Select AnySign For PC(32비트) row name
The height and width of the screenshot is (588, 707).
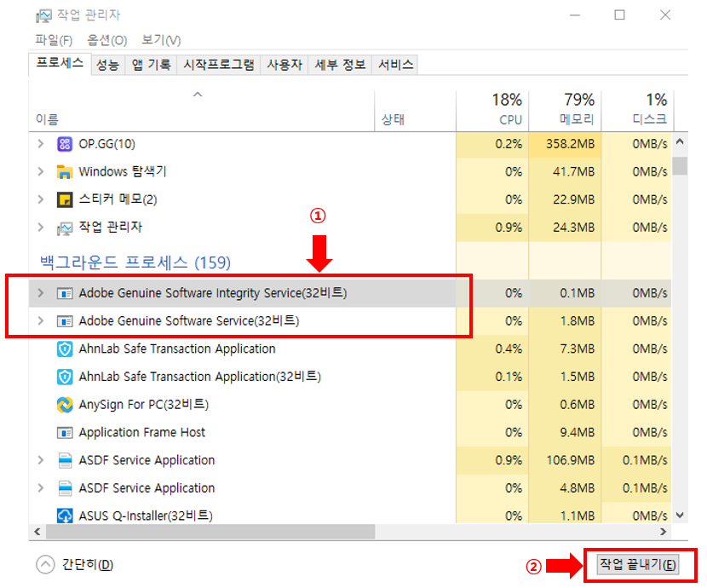pos(143,405)
